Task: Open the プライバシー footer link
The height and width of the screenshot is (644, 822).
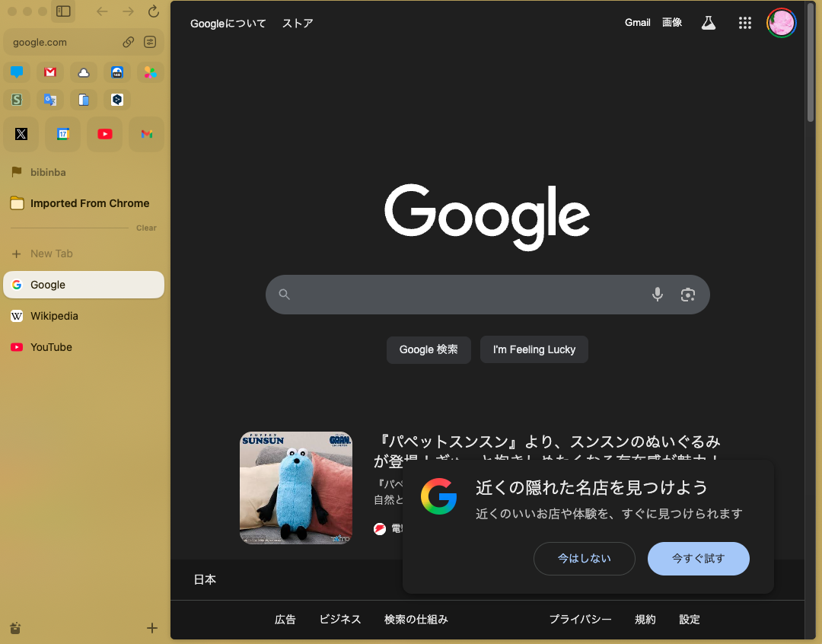Action: click(x=580, y=620)
